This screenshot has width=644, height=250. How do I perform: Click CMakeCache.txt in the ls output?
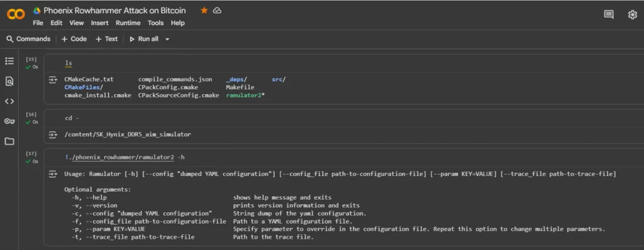click(x=89, y=79)
